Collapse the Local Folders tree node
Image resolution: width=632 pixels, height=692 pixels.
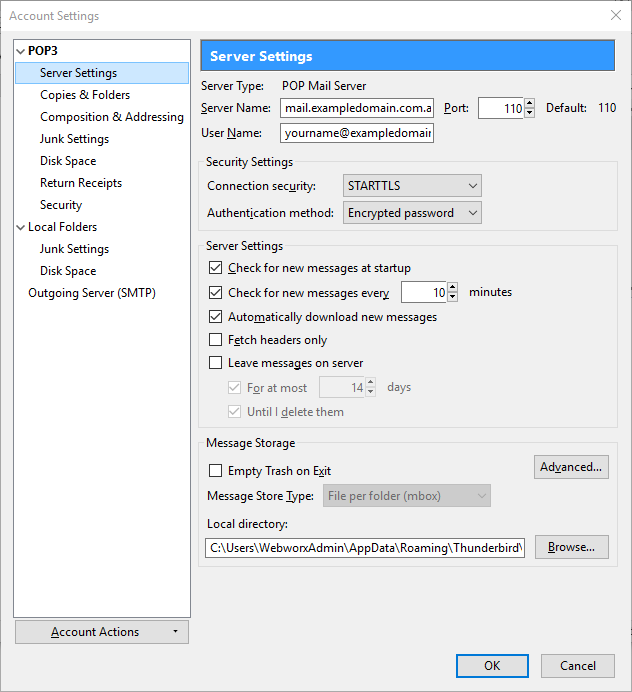click(21, 227)
